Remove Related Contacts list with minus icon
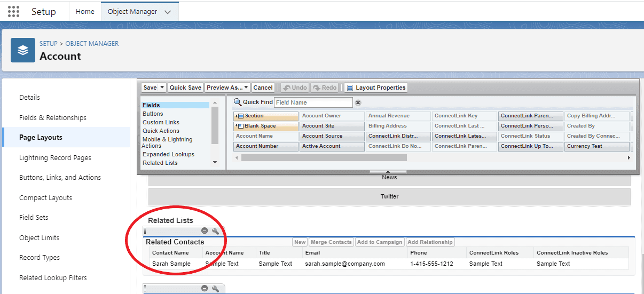 click(205, 231)
